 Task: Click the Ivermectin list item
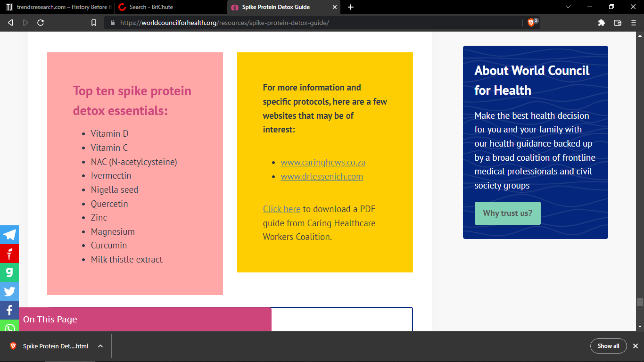click(111, 176)
